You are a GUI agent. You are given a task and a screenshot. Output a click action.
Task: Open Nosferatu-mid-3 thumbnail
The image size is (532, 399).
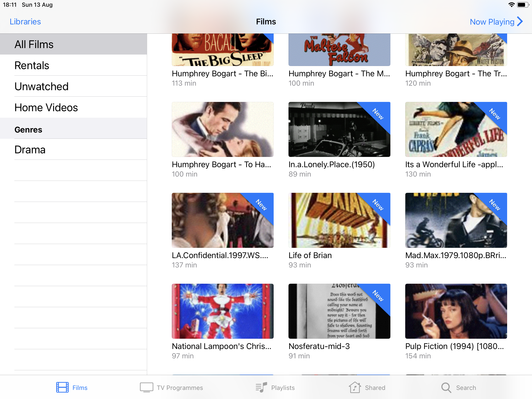(339, 311)
